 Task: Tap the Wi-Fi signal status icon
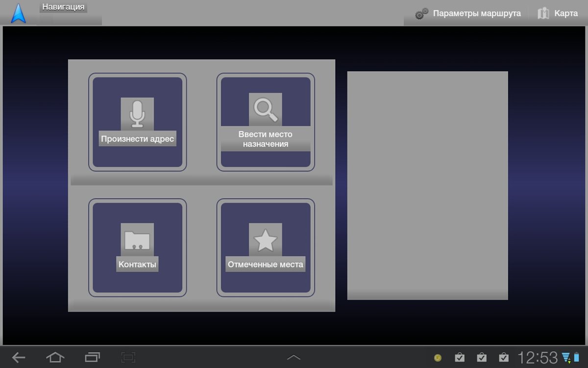(x=566, y=357)
